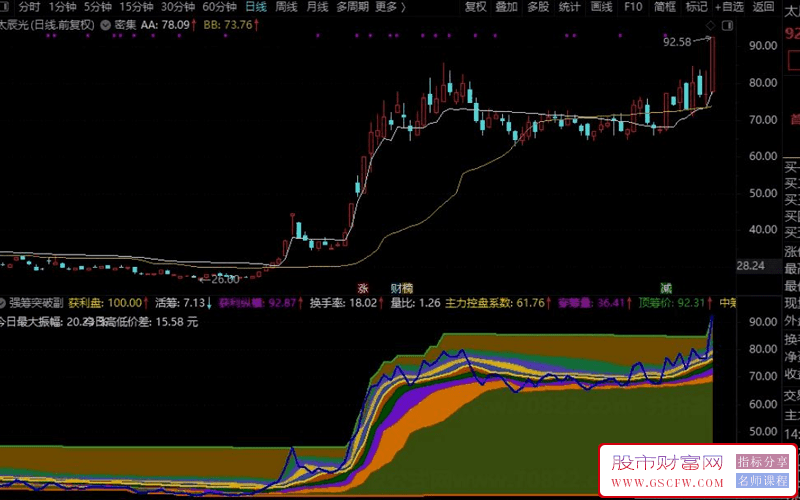This screenshot has height=500, width=800.
Task: Open the 多周期 multi-period view
Action: (x=353, y=7)
